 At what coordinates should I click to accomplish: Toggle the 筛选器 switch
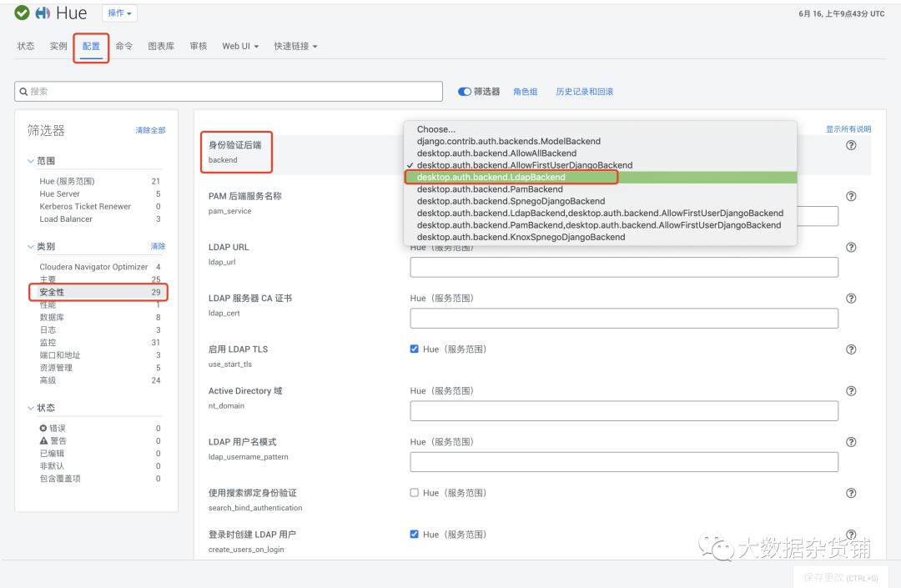pos(465,92)
